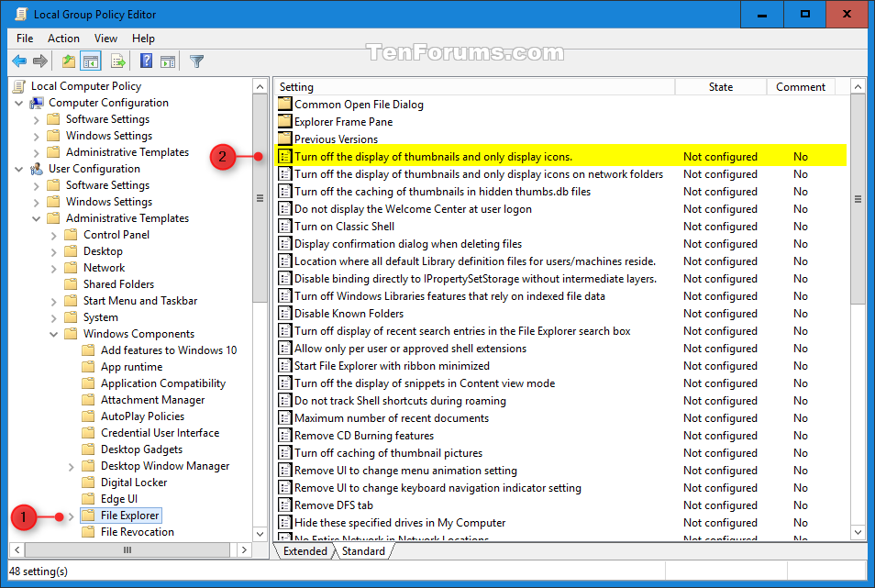Collapse Administrative Templates under User Configuration

click(x=37, y=218)
